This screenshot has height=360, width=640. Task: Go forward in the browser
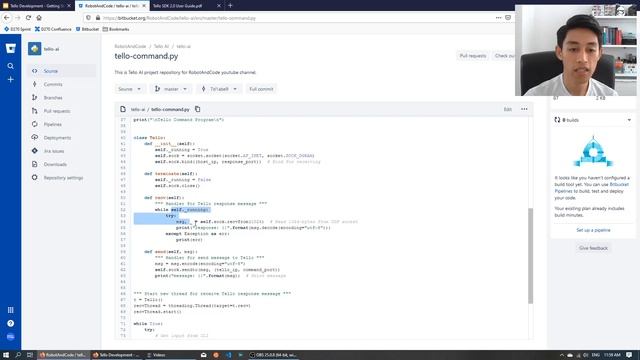pyautogui.click(x=18, y=18)
